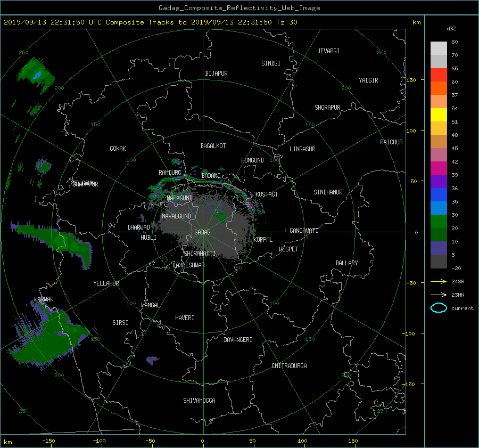479x448 pixels.
Task: Click the YADGIR city label
Action: point(368,80)
